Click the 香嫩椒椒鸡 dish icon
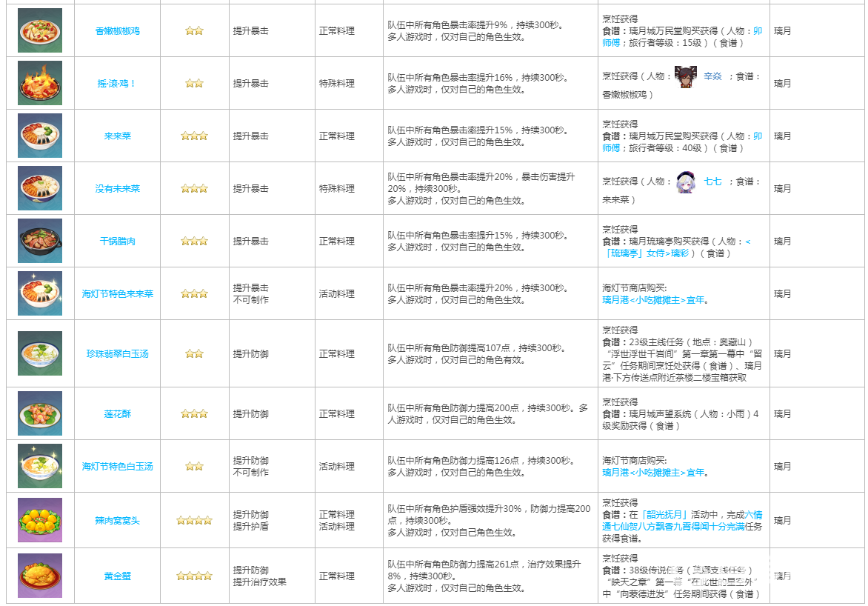 tap(40, 30)
